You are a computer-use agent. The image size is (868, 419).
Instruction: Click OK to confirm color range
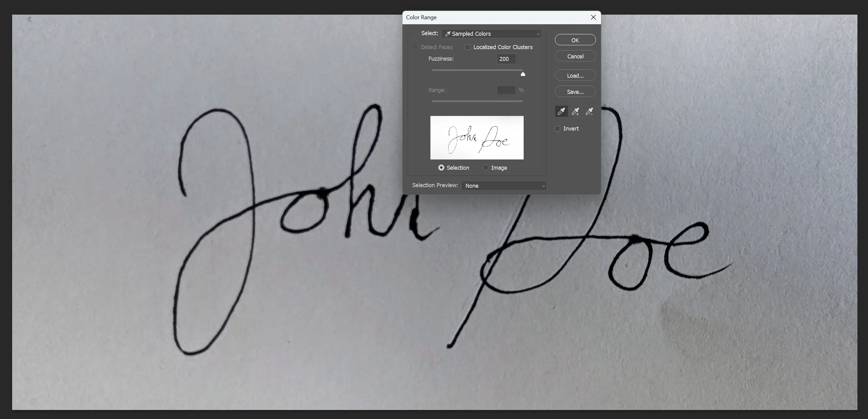[575, 40]
